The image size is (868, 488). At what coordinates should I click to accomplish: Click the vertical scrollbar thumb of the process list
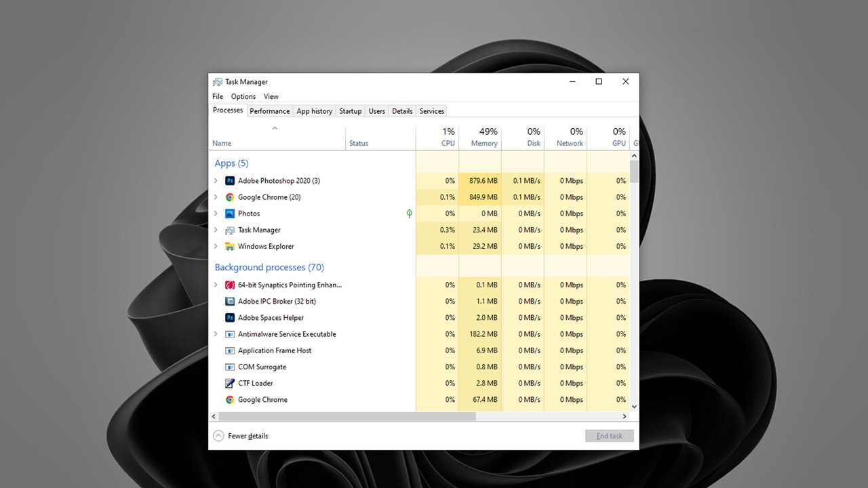634,172
